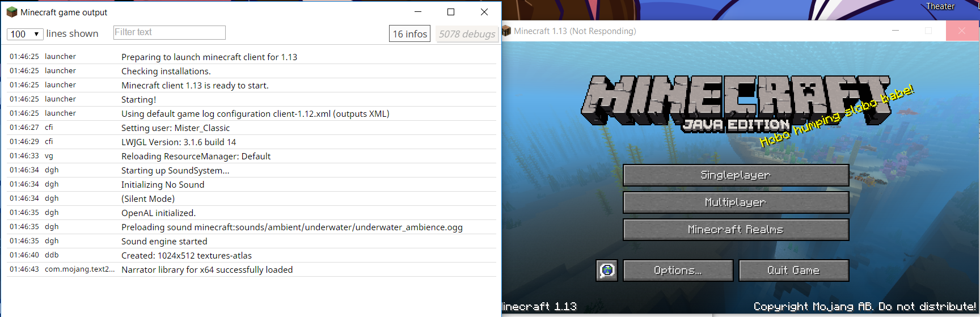Image resolution: width=980 pixels, height=317 pixels.
Task: Select log line 'Setting user: Mister_Classic'
Action: click(x=251, y=128)
